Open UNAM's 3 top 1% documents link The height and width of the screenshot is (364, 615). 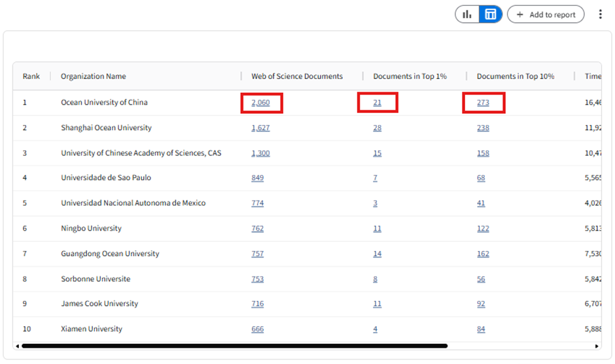(x=375, y=203)
